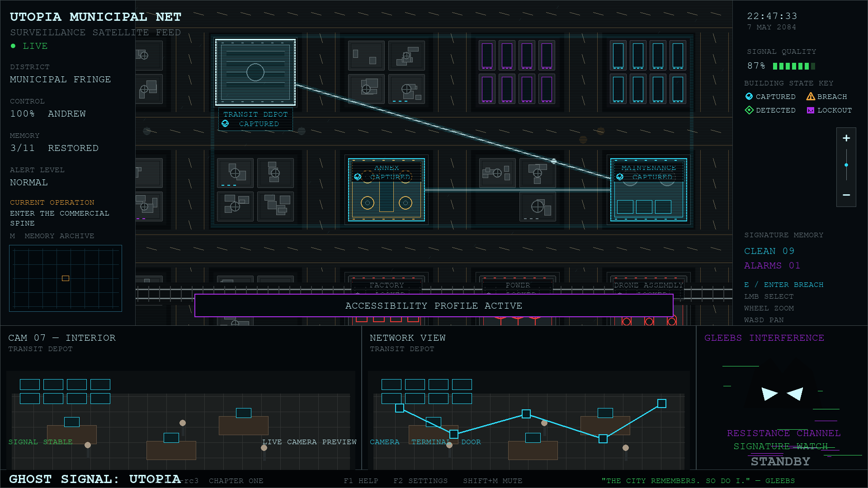868x488 pixels.
Task: Click the Standby status text
Action: 781,461
